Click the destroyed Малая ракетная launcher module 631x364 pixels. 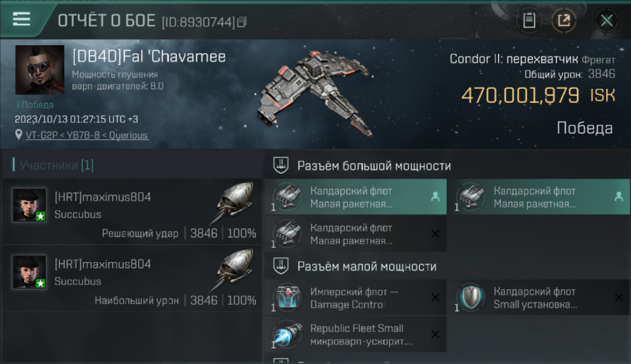pyautogui.click(x=356, y=234)
